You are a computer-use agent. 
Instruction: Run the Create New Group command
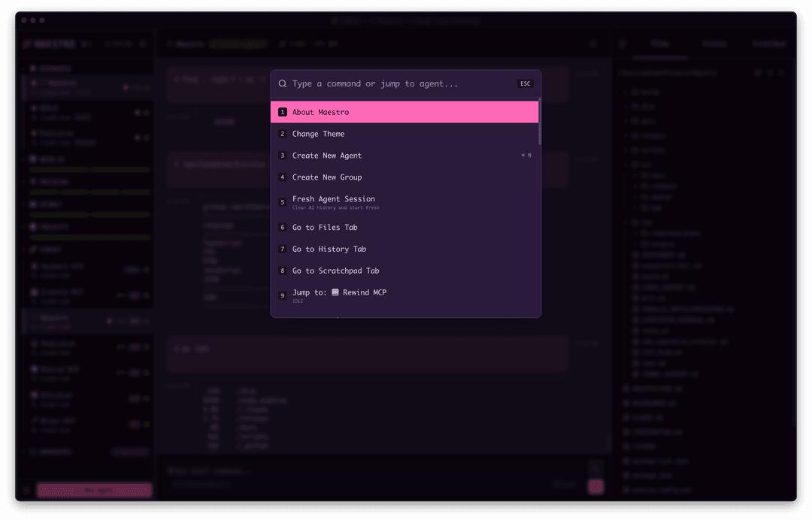404,177
